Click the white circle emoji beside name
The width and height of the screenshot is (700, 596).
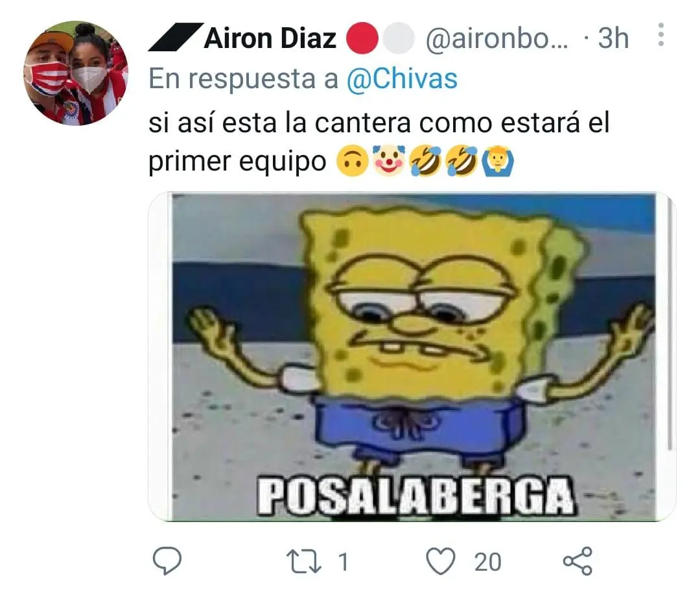point(399,38)
